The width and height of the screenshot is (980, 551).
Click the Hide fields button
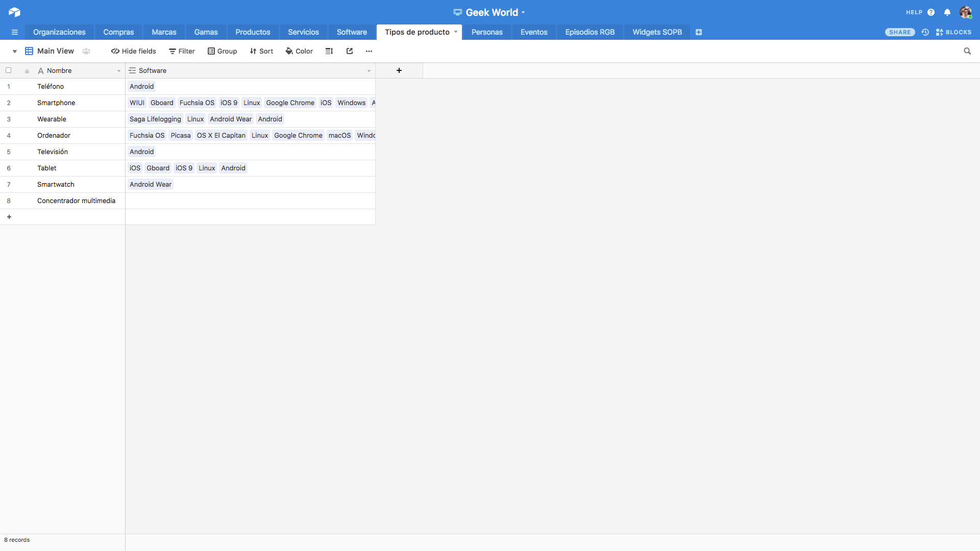pyautogui.click(x=134, y=51)
